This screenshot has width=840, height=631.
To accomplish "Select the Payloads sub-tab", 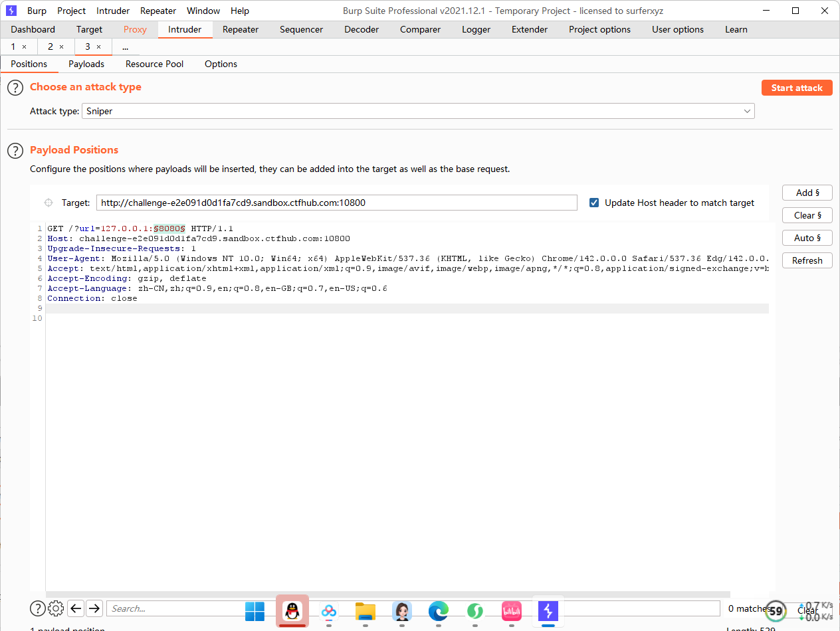I will (x=86, y=64).
